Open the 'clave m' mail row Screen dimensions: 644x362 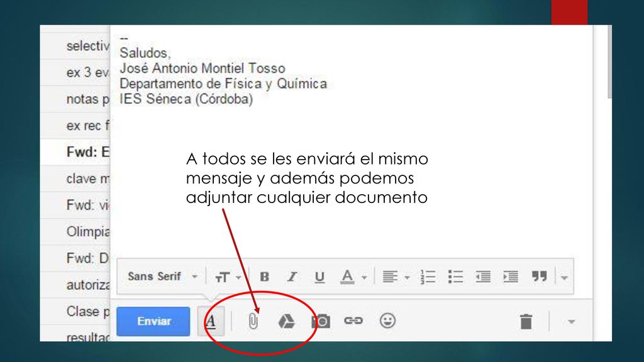point(75,178)
